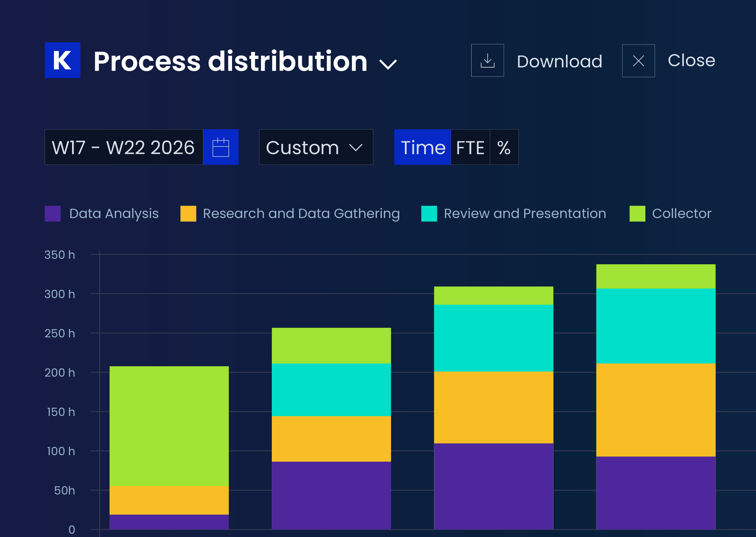Click the fourth bar's teal segment
Viewport: 756px width, 537px height.
(656, 326)
